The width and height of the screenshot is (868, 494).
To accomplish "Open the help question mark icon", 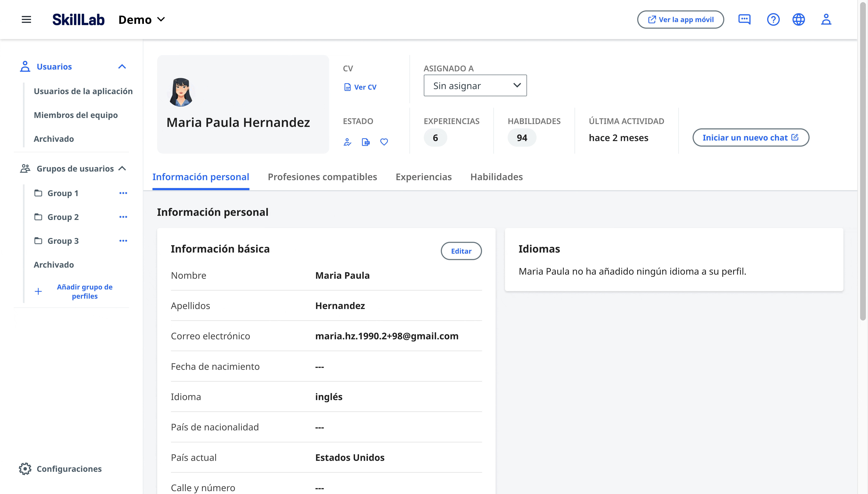I will click(773, 20).
